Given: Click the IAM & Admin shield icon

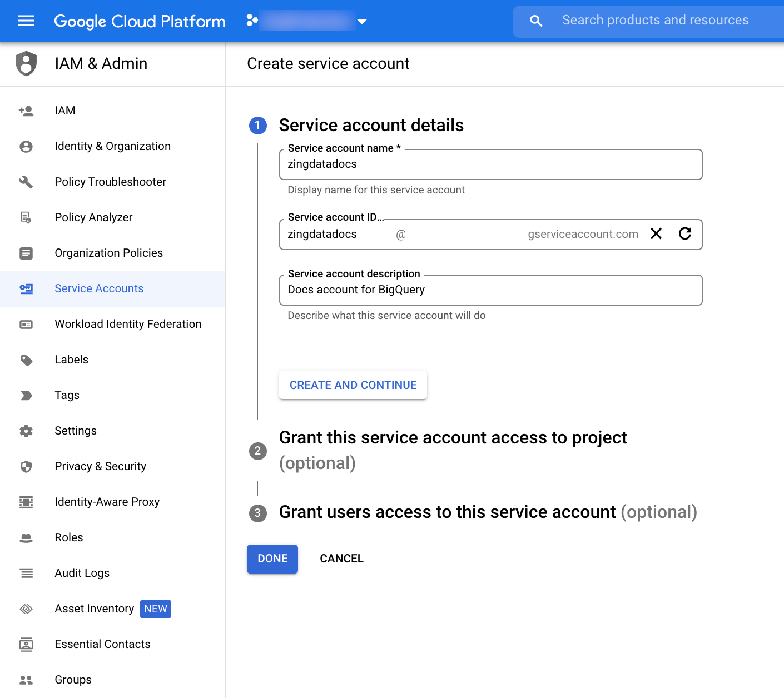Looking at the screenshot, I should pyautogui.click(x=26, y=63).
